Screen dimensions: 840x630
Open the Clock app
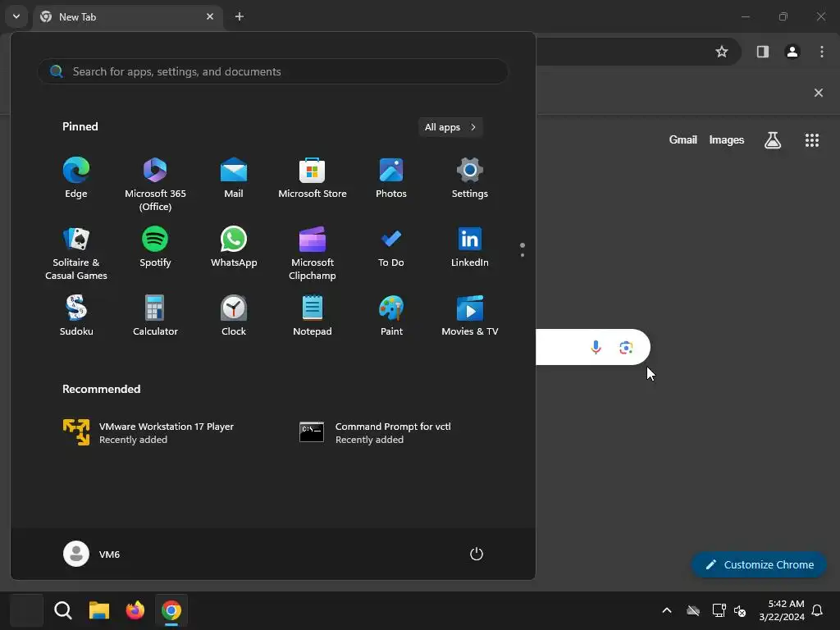point(234,316)
